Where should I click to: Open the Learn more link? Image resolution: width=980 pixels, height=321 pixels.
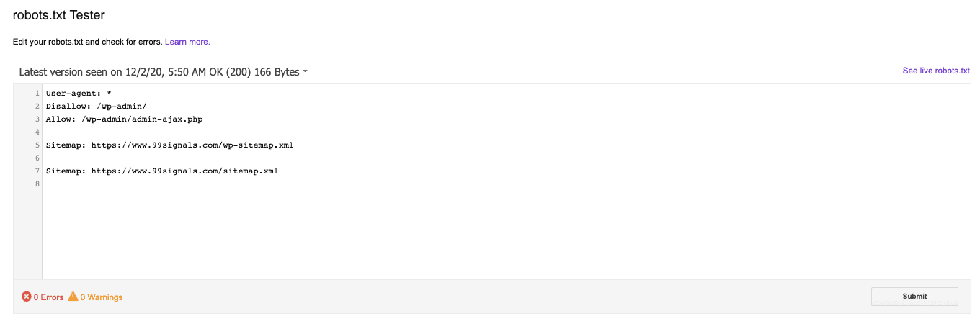click(187, 42)
